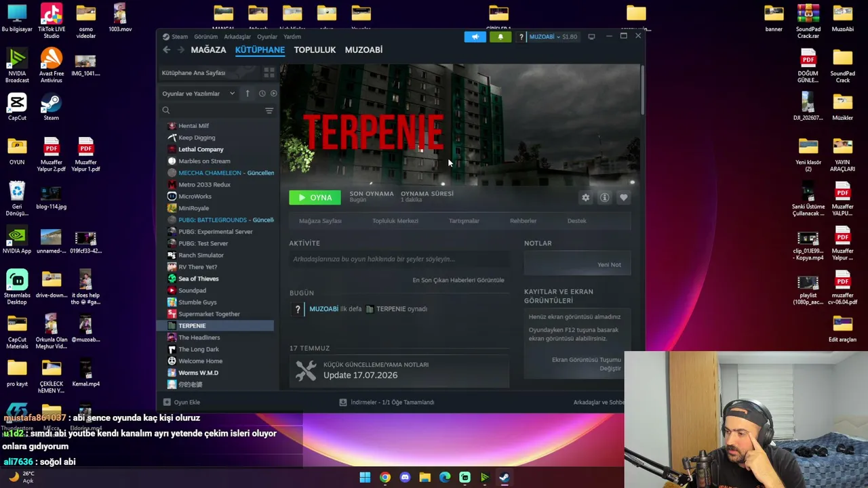Open İndirmeler downloads status
Screen dimensions: 868x488
(x=387, y=403)
